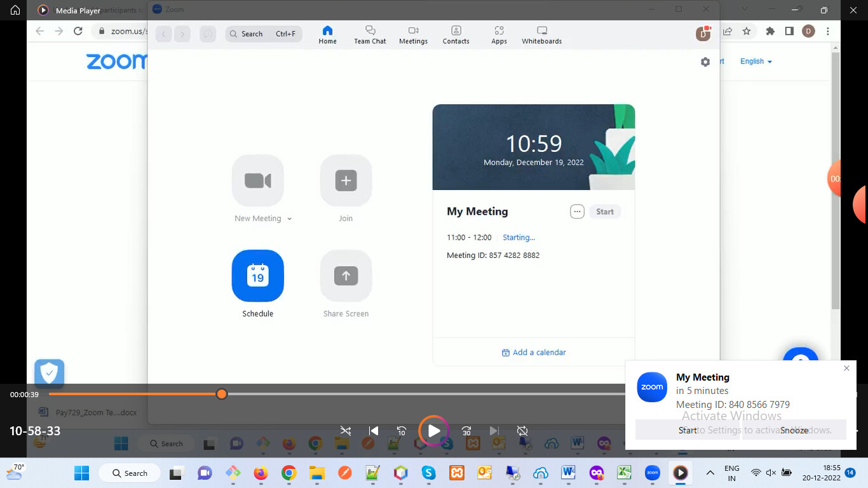Toggle shuffle in Media Player controls
868x488 pixels.
(x=346, y=431)
